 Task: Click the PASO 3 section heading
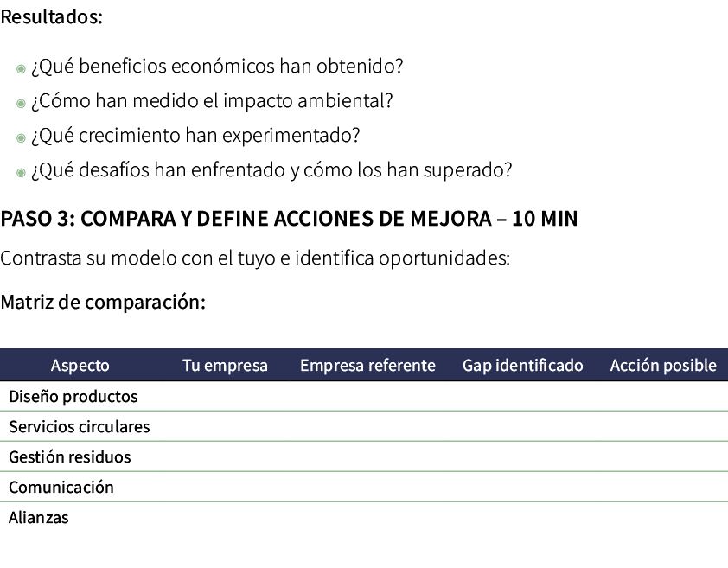289,219
